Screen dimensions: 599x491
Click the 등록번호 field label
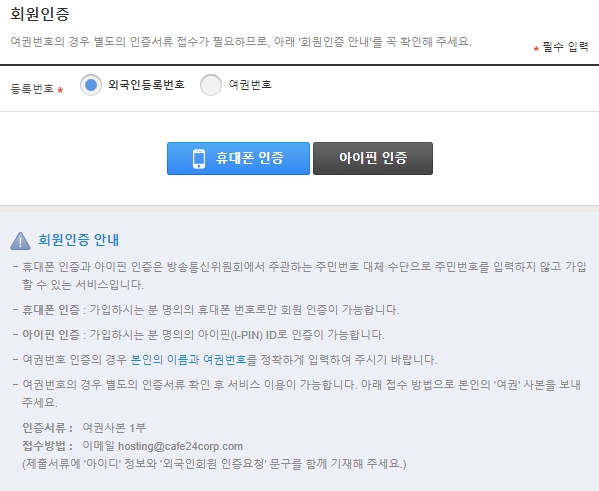point(32,89)
